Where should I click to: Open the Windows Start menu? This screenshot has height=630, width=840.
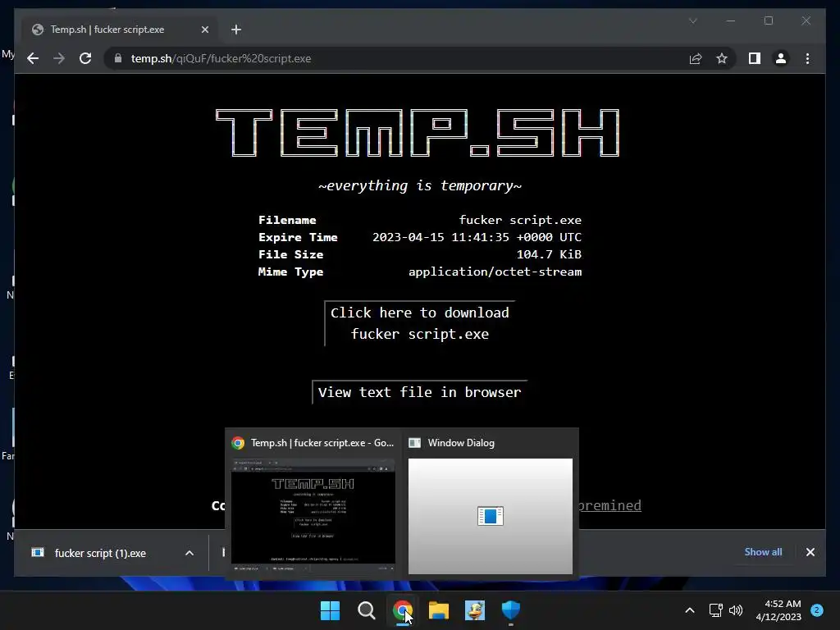click(x=330, y=610)
